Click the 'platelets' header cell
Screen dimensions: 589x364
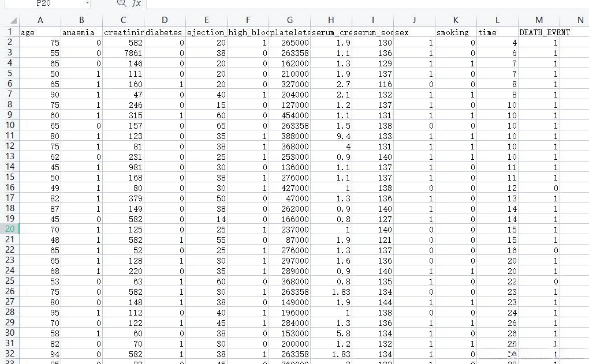coord(290,32)
